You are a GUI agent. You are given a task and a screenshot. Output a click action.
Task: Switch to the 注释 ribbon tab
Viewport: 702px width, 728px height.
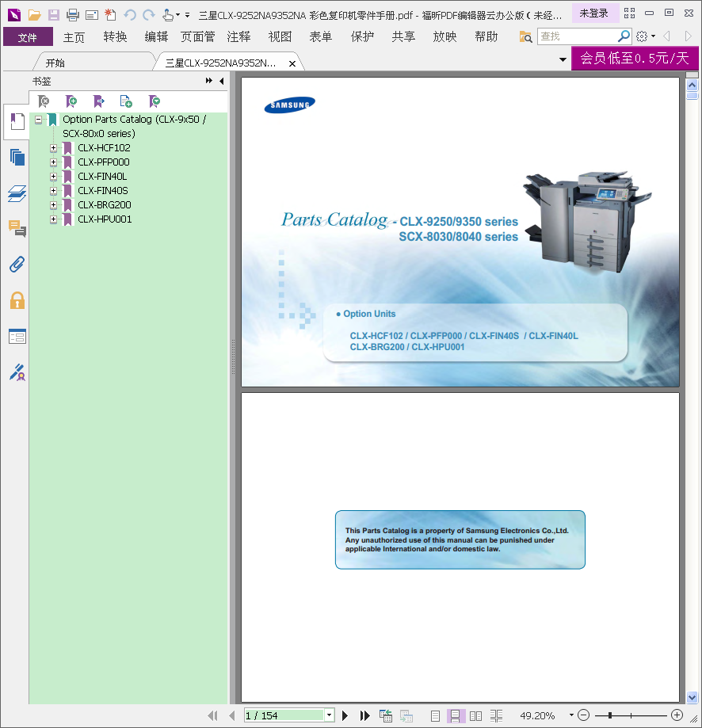point(238,36)
